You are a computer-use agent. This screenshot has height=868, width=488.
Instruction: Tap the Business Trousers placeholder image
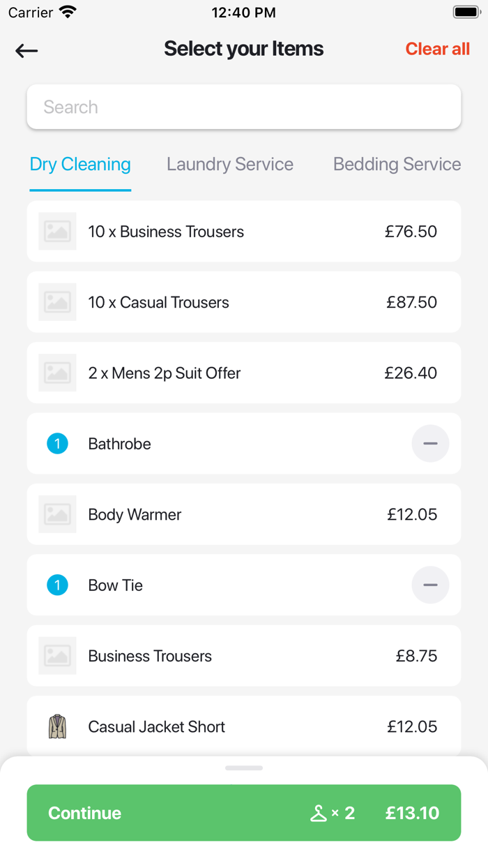point(57,656)
